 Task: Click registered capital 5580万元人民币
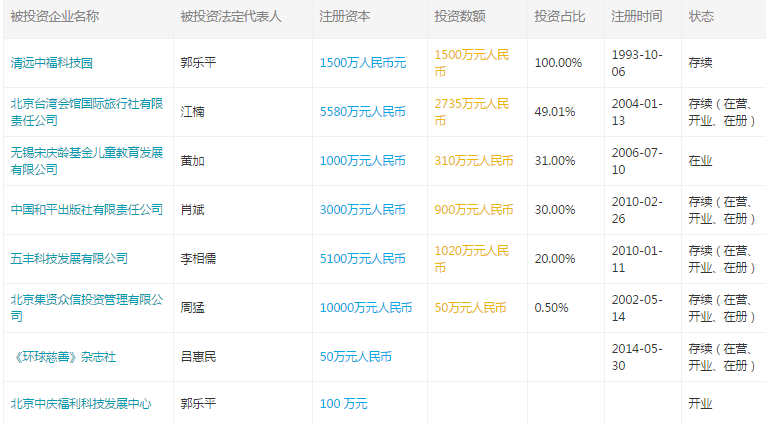[362, 112]
